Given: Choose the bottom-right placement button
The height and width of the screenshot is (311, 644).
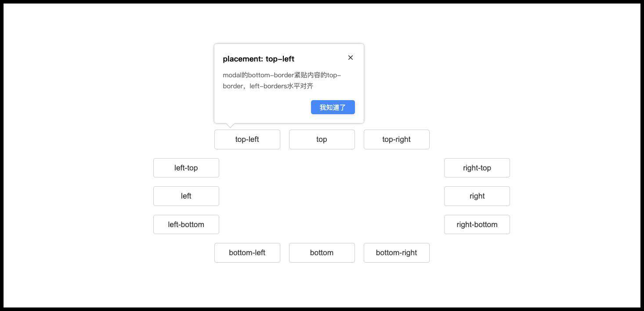Looking at the screenshot, I should point(397,253).
